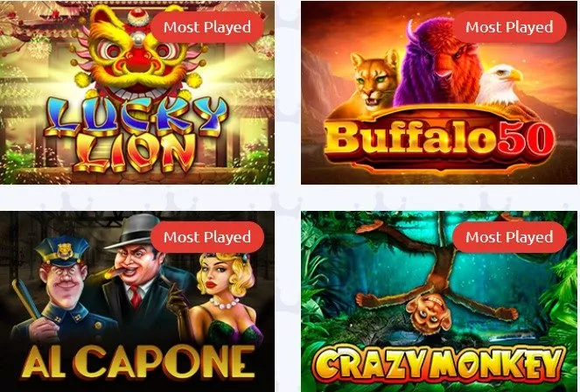580x392 pixels.
Task: Click the bald eagle in Buffalo 50
Action: click(500, 87)
